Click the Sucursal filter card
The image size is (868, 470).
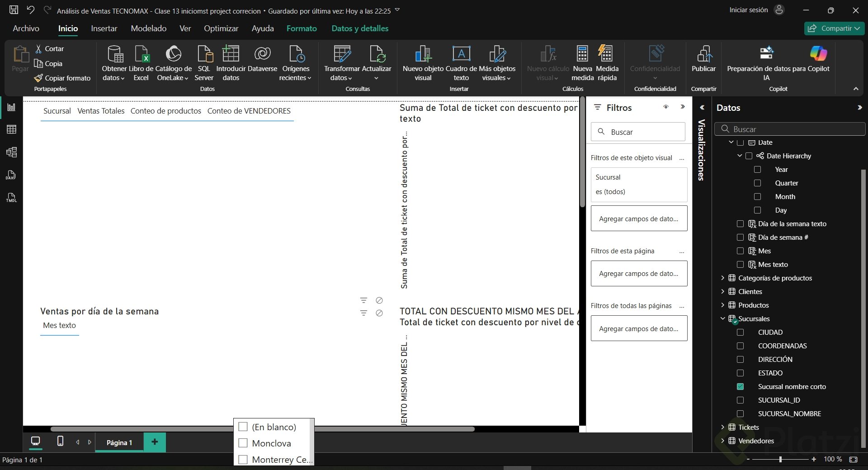click(x=639, y=185)
